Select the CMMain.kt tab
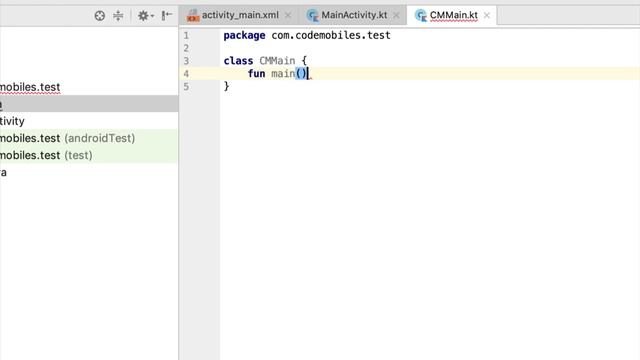The height and width of the screenshot is (360, 640). coord(453,15)
